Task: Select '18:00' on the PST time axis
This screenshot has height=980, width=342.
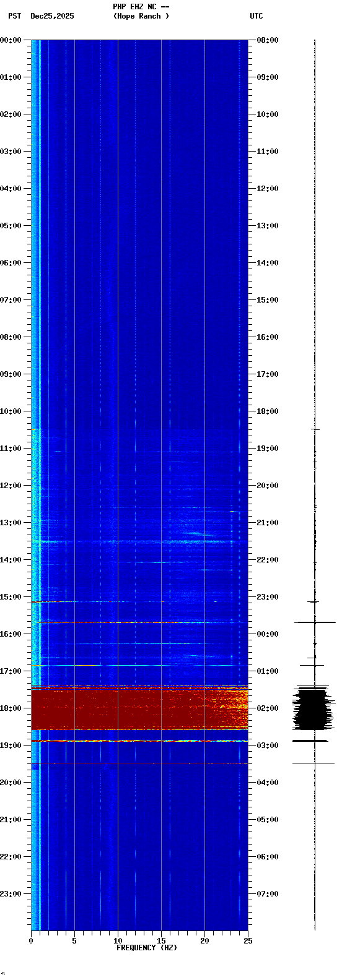Action: 11,708
